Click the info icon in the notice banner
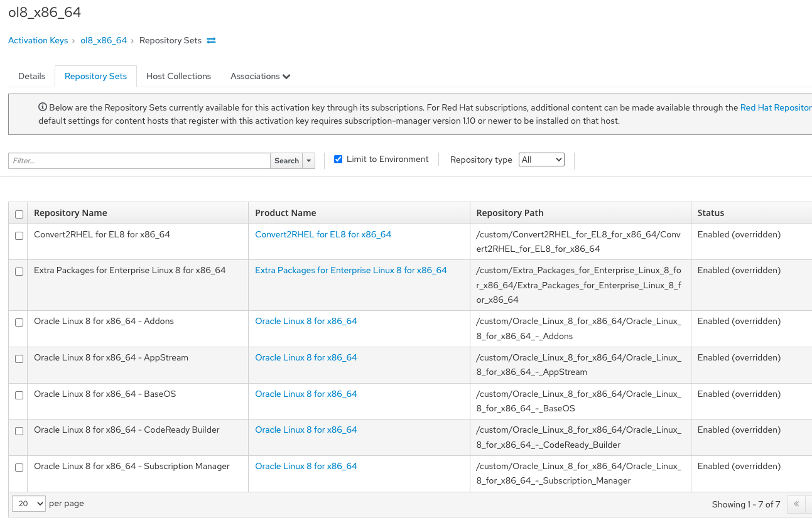Viewport: 812px width, 525px height. [x=43, y=107]
